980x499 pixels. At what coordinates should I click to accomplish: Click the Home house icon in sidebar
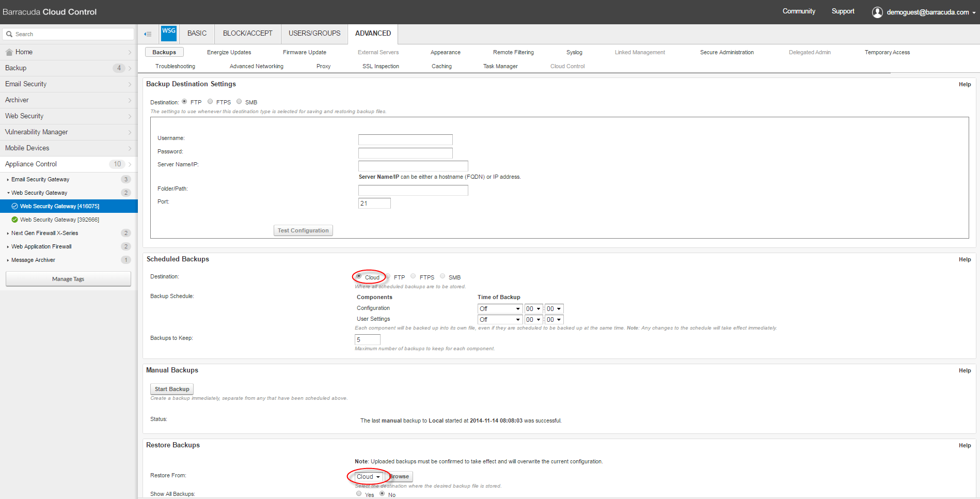(9, 52)
